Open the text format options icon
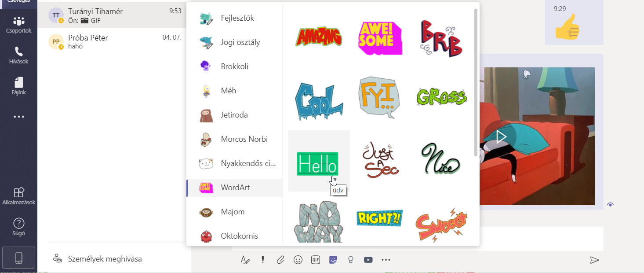644x273 pixels. tap(245, 260)
